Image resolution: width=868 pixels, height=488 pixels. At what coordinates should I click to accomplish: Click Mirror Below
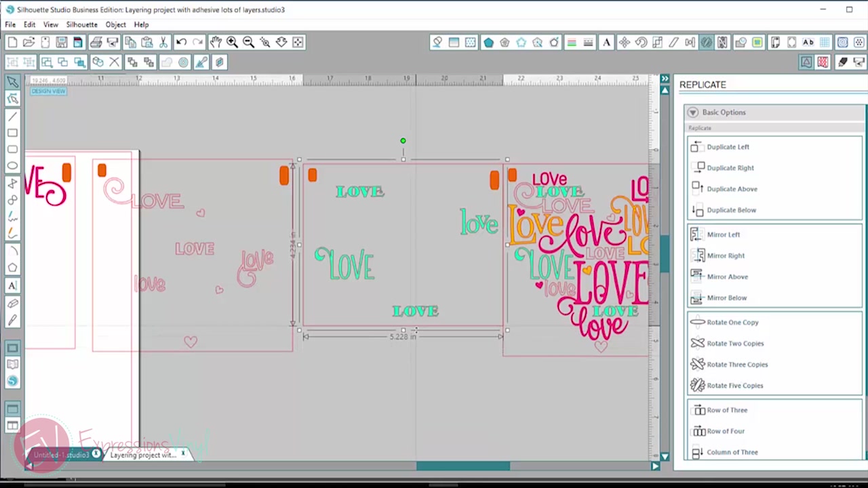tap(726, 298)
